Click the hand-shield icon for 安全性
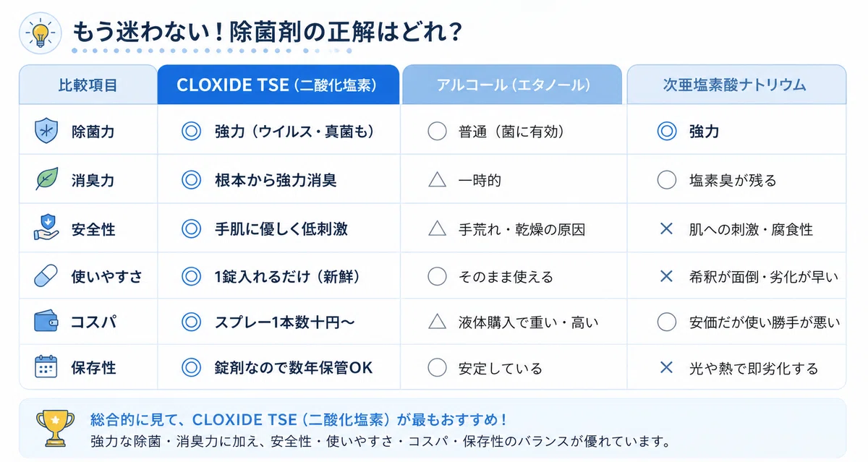This screenshot has width=868, height=462. point(46,228)
